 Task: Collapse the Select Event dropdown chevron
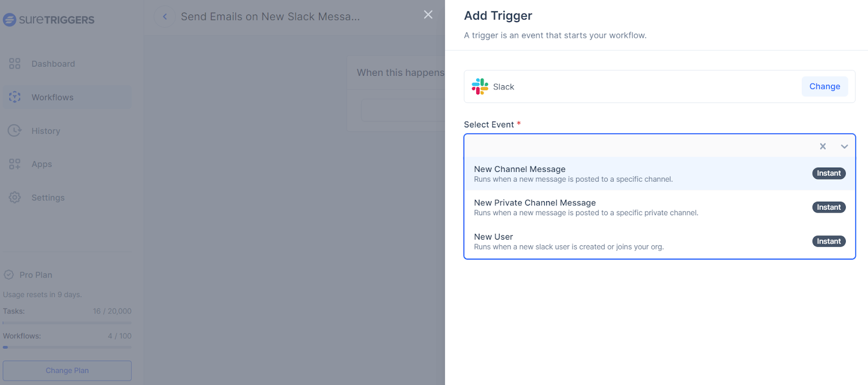tap(845, 146)
